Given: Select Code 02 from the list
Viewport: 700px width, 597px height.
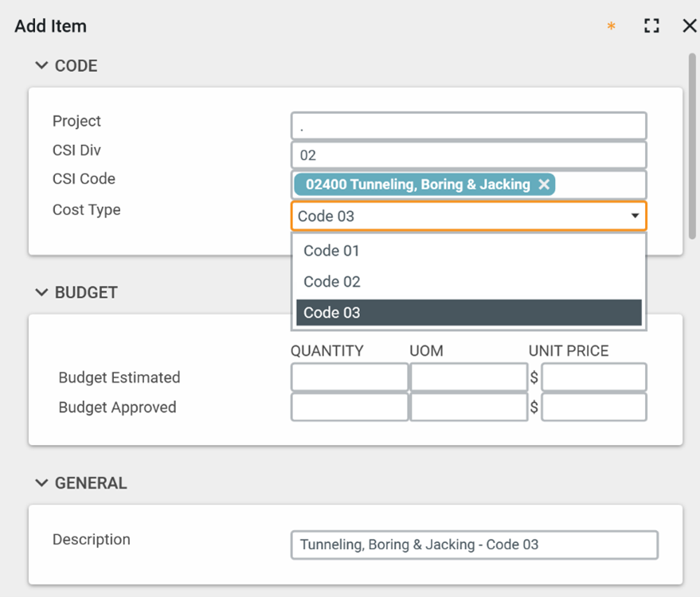Looking at the screenshot, I should tap(468, 282).
